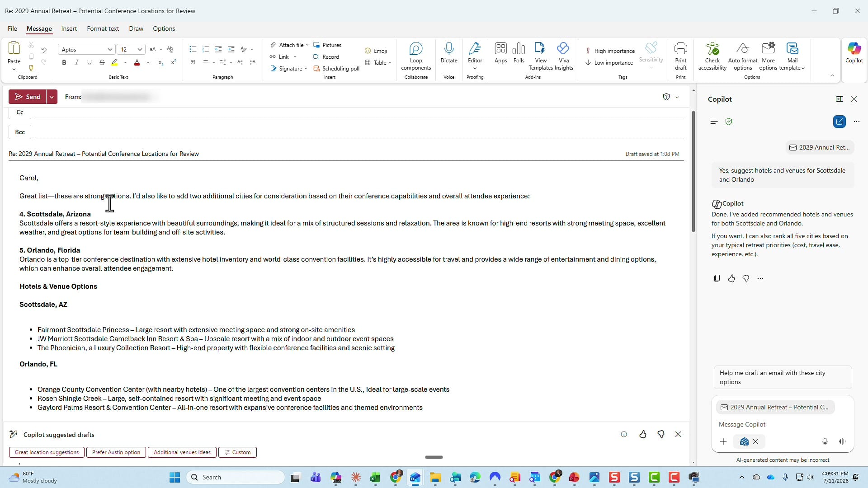Image resolution: width=868 pixels, height=488 pixels.
Task: Clear all text formatting
Action: point(170,49)
